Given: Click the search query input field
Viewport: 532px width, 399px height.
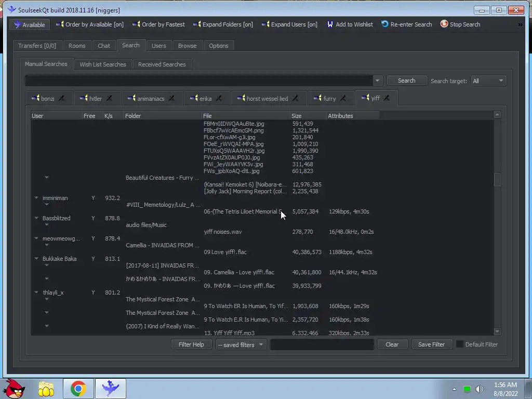Looking at the screenshot, I should 199,81.
